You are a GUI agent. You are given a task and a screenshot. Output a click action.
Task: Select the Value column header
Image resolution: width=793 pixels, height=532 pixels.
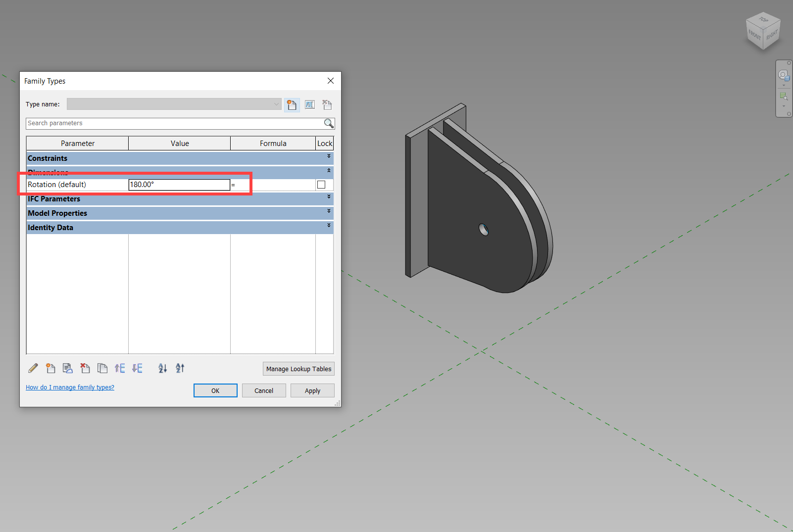pyautogui.click(x=179, y=143)
